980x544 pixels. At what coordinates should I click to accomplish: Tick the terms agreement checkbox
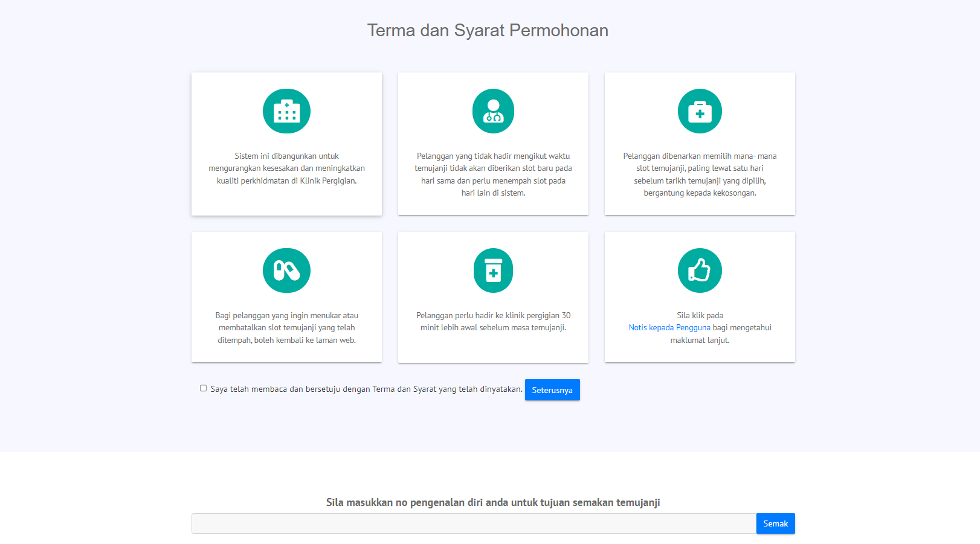(x=203, y=388)
